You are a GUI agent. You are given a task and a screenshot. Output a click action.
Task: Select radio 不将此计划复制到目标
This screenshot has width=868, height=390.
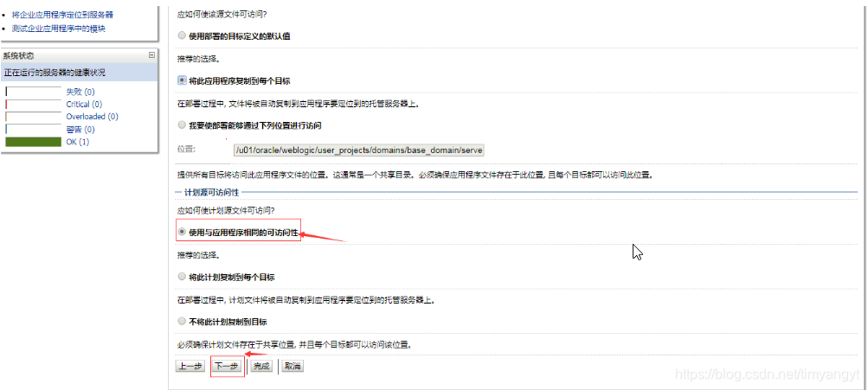coord(182,321)
